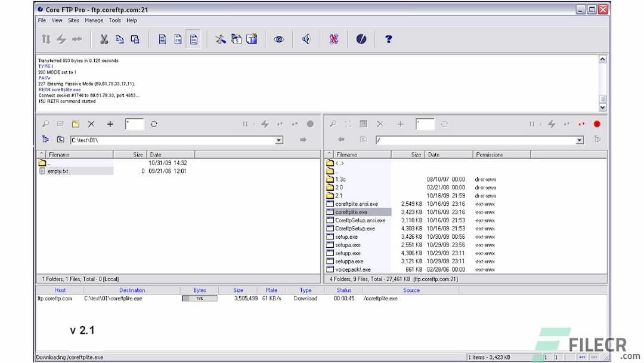
Task: Toggle sounds with the speaker icon
Action: coord(306,39)
